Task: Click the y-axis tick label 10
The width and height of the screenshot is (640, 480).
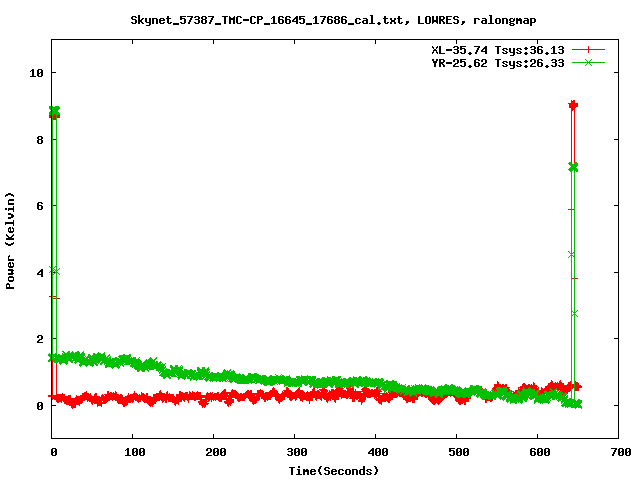Action: [36, 73]
